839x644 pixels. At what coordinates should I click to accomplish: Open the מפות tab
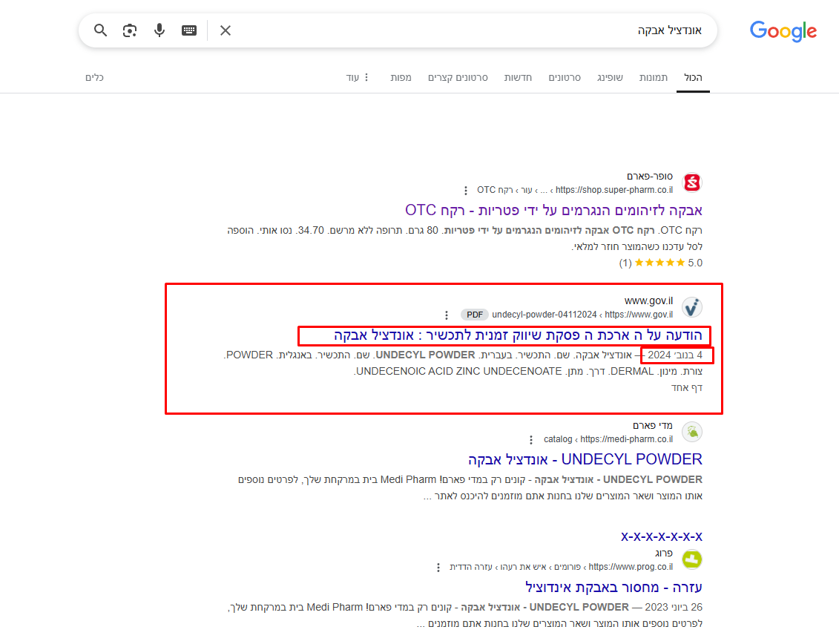pos(401,78)
